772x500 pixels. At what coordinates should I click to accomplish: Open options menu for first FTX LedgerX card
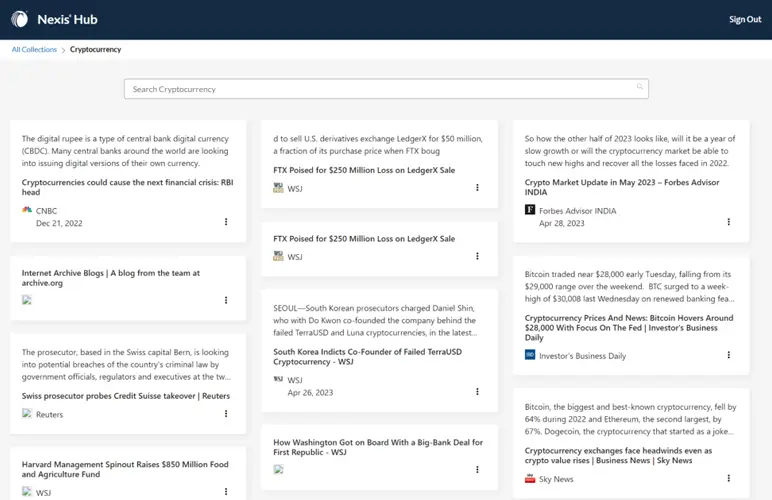tap(477, 188)
